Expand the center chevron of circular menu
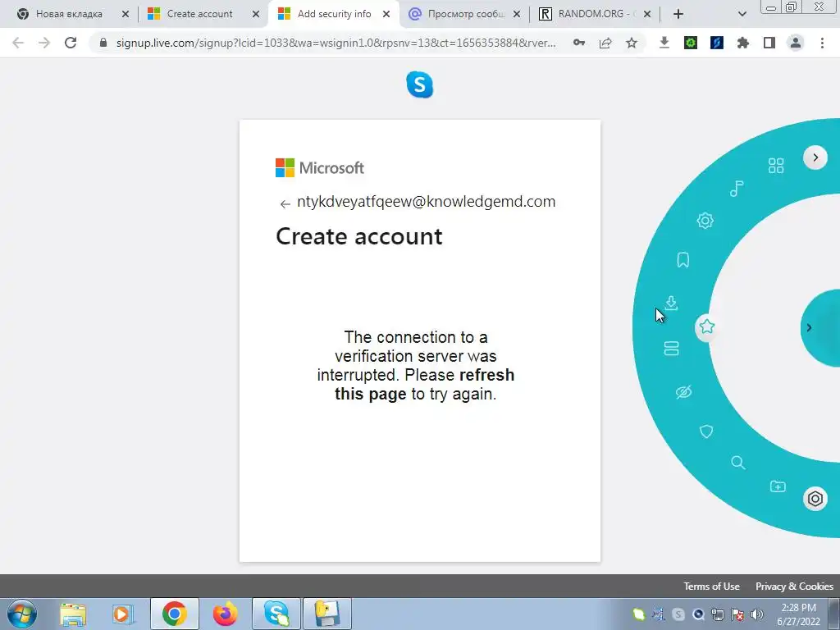 click(x=809, y=327)
